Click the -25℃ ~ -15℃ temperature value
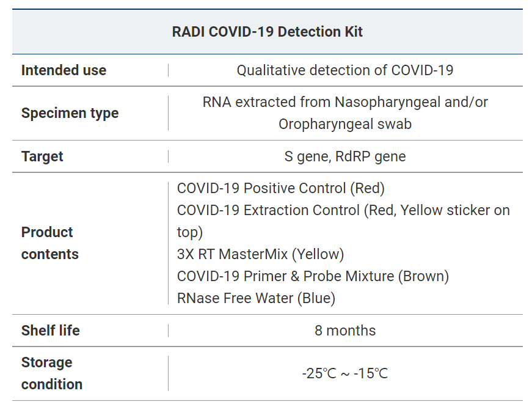Image resolution: width=532 pixels, height=407 pixels. [x=345, y=373]
